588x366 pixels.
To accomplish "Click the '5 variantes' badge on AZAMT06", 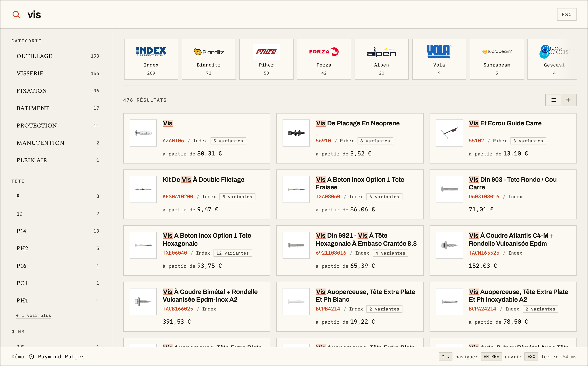I will click(x=228, y=141).
